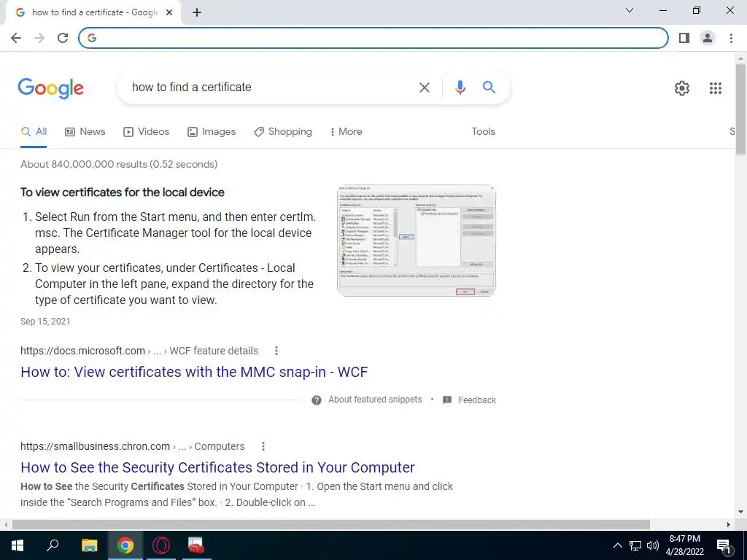This screenshot has height=560, width=747.
Task: Open the taskbar clock and date
Action: click(x=684, y=545)
